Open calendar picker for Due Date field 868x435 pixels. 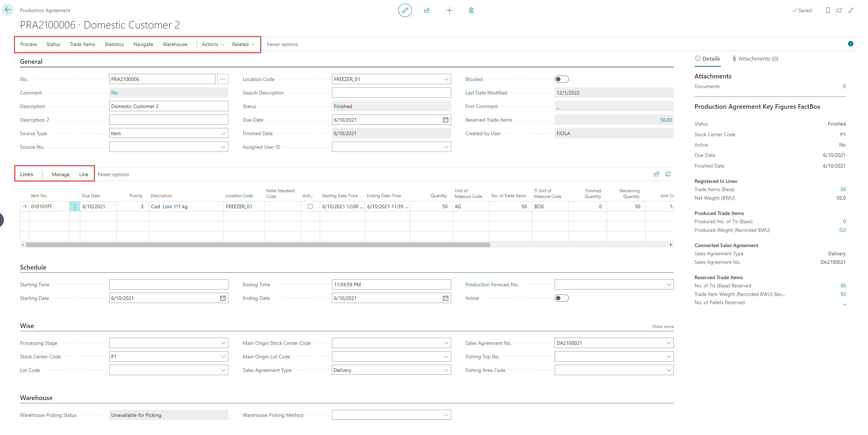click(445, 120)
